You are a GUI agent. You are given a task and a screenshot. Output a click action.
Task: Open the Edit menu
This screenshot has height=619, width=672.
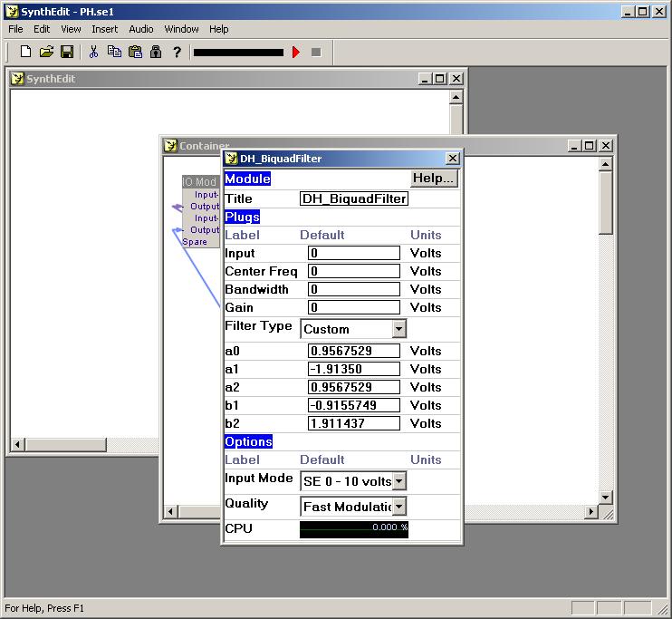click(42, 29)
